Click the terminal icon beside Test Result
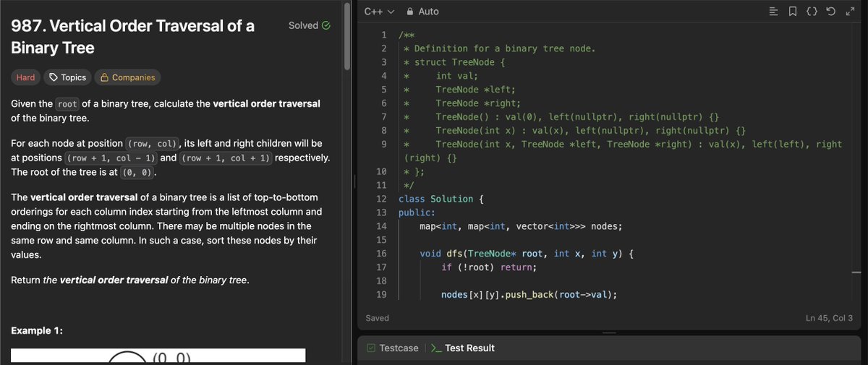 (x=435, y=348)
